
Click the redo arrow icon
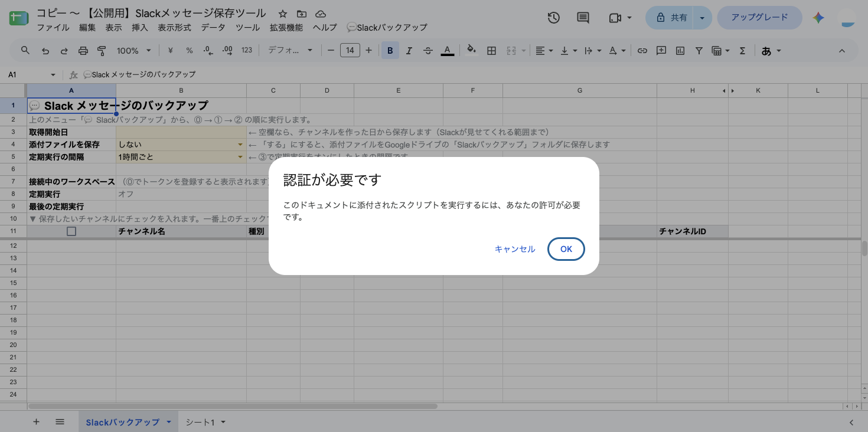[x=64, y=51]
